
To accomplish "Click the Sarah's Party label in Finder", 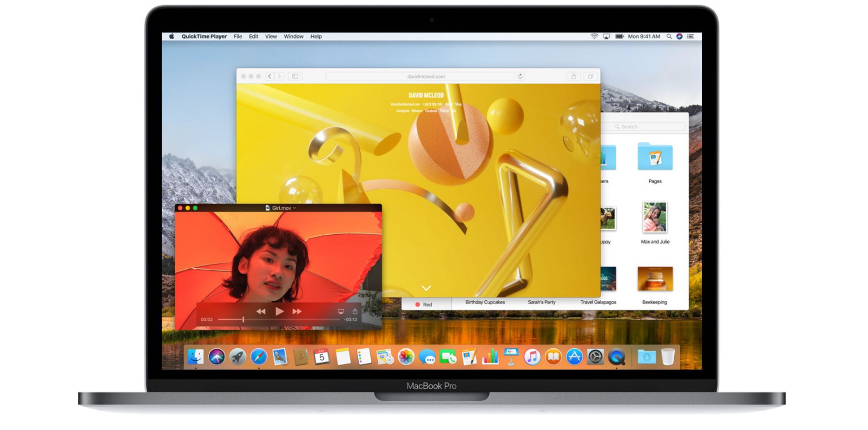I will coord(541,302).
